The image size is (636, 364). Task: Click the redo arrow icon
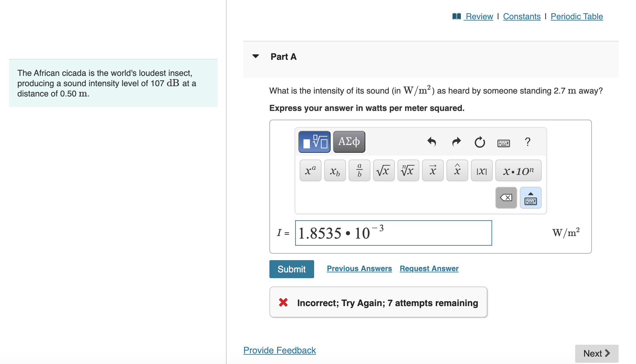pyautogui.click(x=456, y=142)
